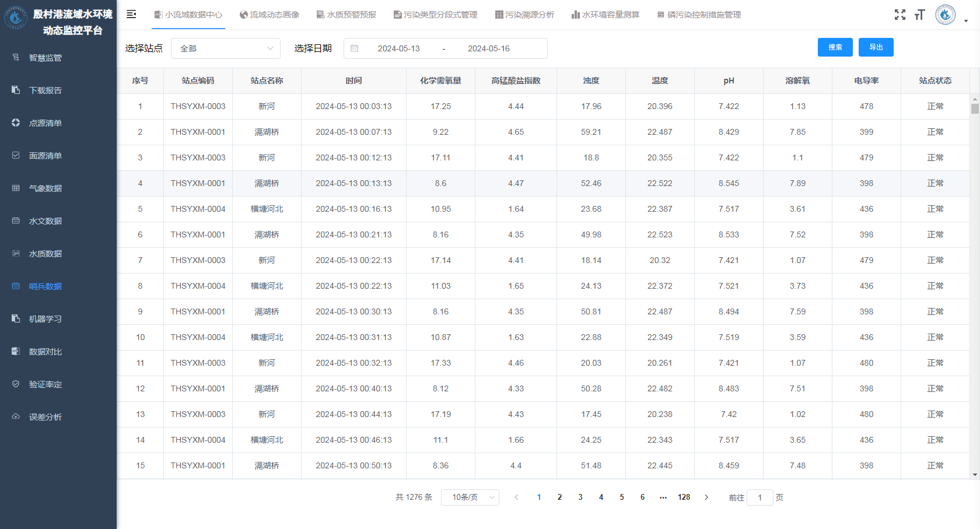Viewport: 980px width, 529px height.
Task: Click the 验证率定 shield icon
Action: click(16, 384)
